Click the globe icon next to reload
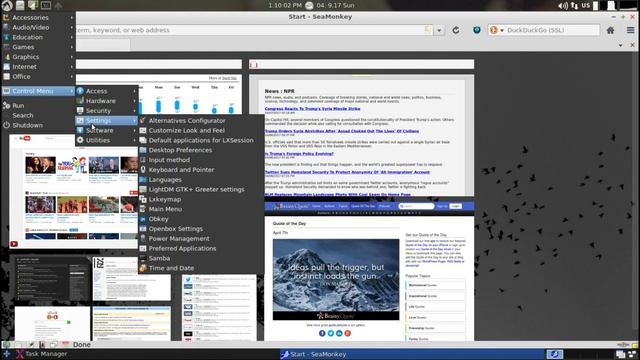Image resolution: width=640 pixels, height=360 pixels. (x=476, y=30)
